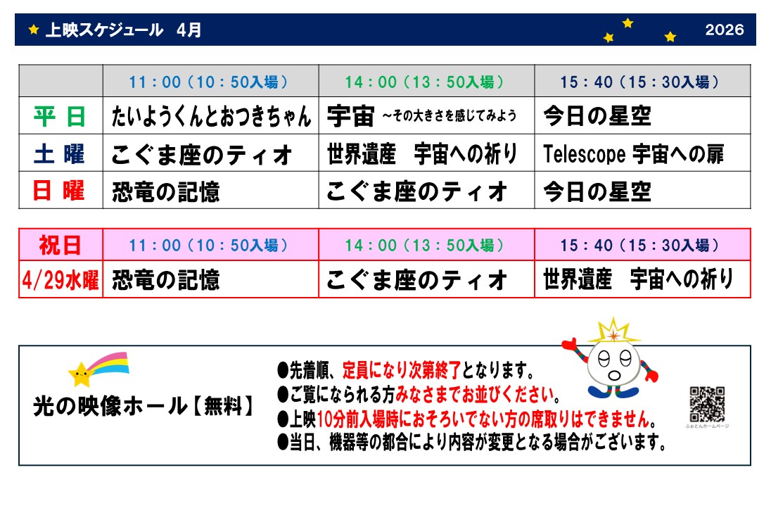Select the 日曜 row label
This screenshot has height=532, width=771.
click(x=60, y=191)
